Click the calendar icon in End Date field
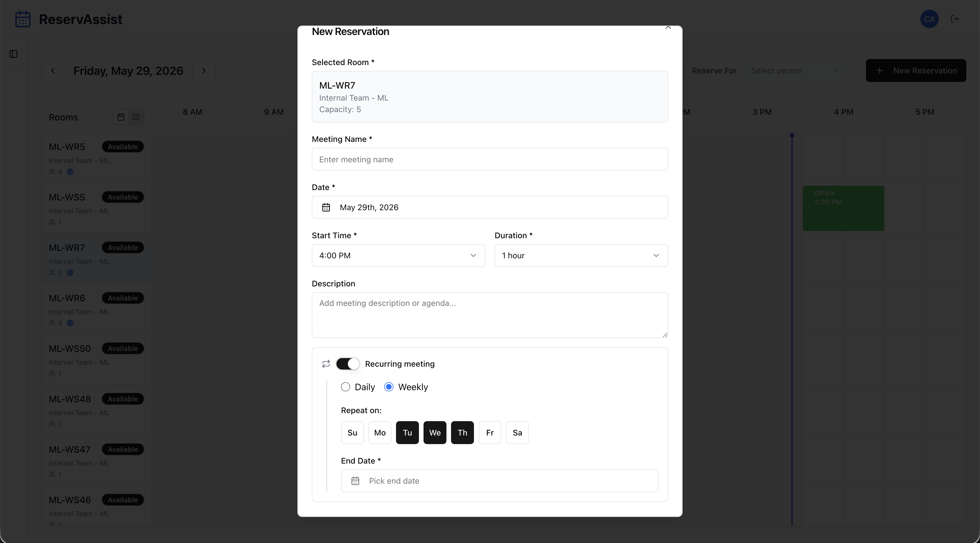This screenshot has width=980, height=543. click(355, 481)
